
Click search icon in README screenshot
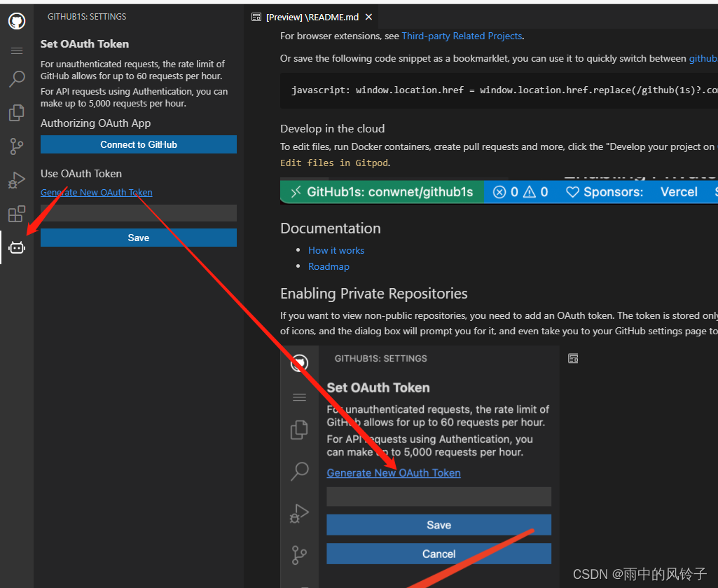pyautogui.click(x=300, y=471)
